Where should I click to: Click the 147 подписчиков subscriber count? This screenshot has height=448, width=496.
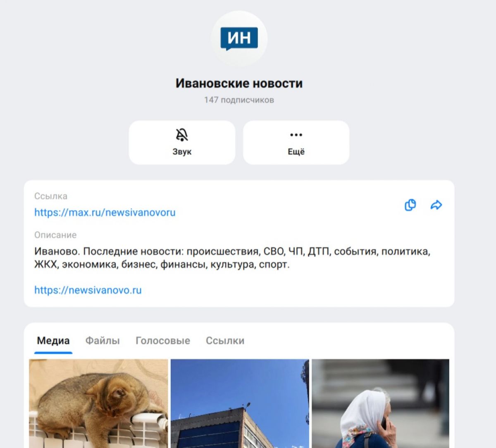click(239, 100)
